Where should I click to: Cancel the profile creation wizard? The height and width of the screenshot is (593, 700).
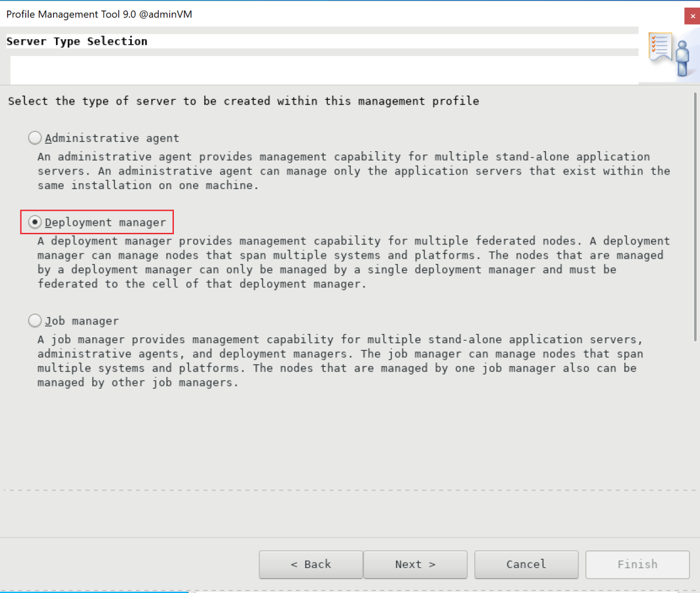526,564
